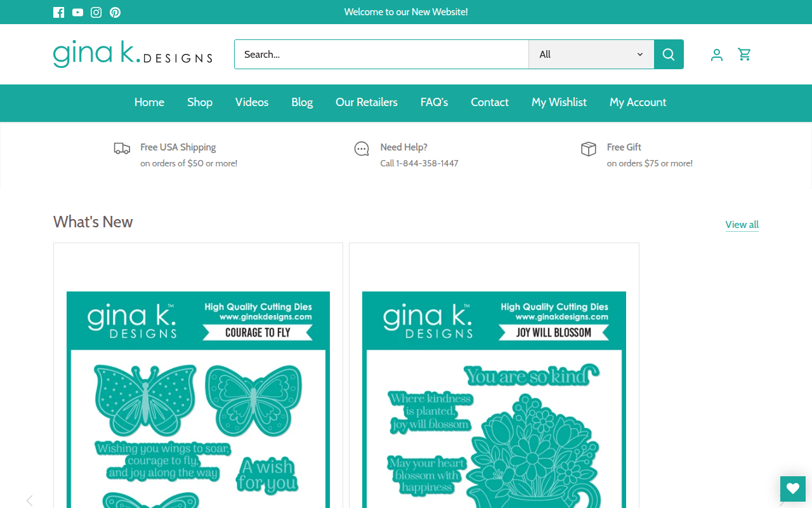
Task: Click the Free USA Shipping text
Action: click(x=178, y=147)
